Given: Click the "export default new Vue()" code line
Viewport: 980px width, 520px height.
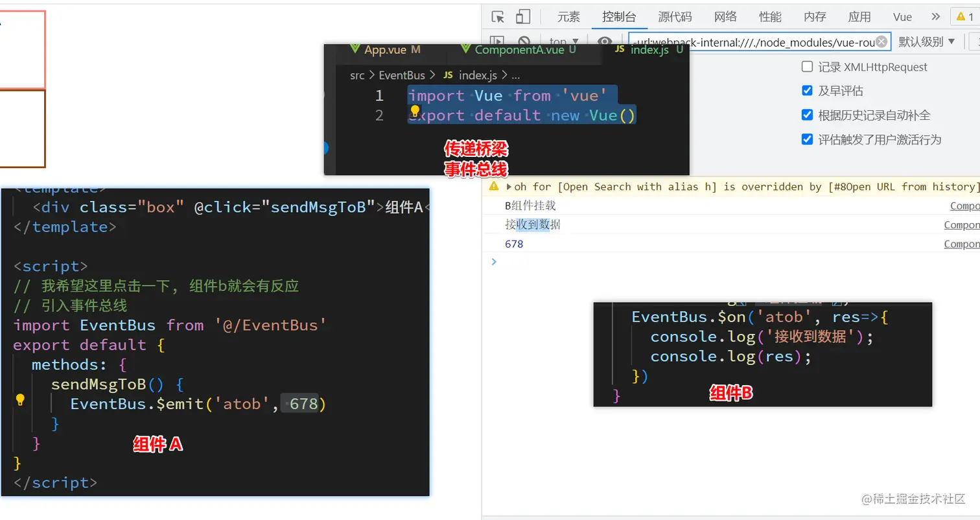Looking at the screenshot, I should [x=522, y=115].
